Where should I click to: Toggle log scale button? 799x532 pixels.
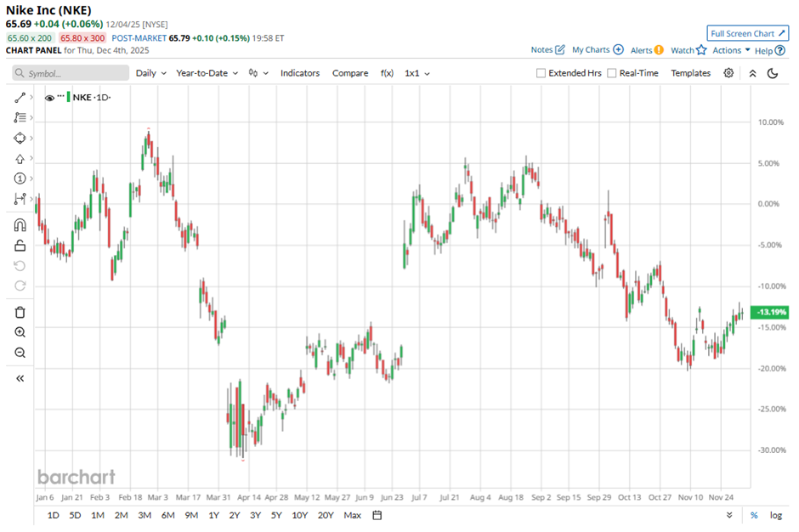pyautogui.click(x=775, y=515)
